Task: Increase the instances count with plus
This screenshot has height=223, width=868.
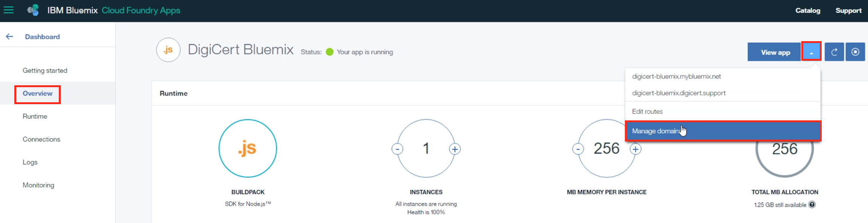Action: (455, 149)
